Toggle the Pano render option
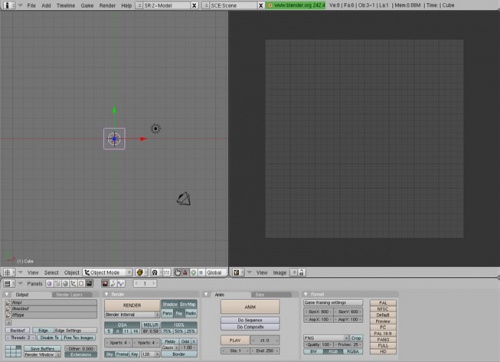Viewport: 500px width, 362px height. [167, 313]
